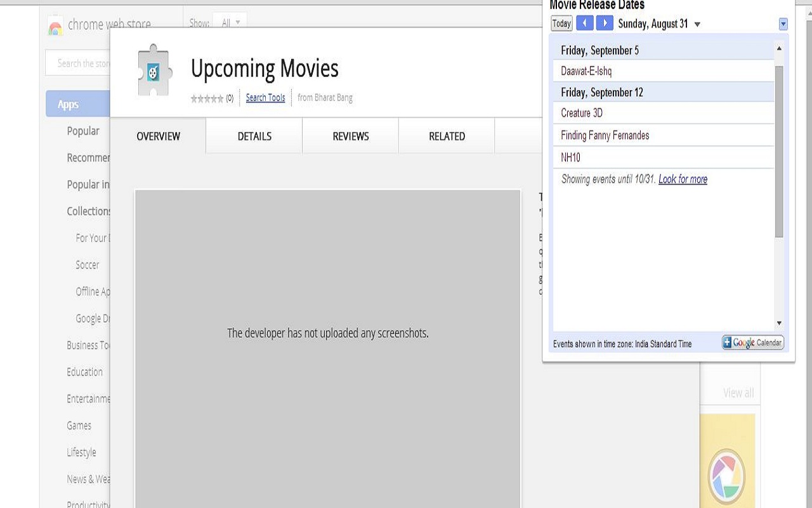Screen dimensions: 812x508
Task: Click the +Google Calendar badge at widget bottom
Action: tap(752, 342)
